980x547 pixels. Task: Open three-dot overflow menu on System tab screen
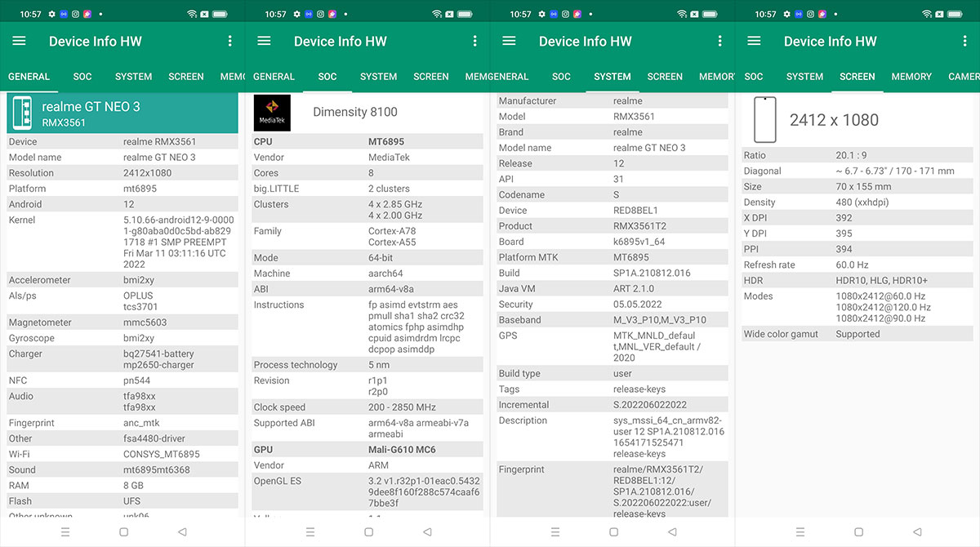720,41
